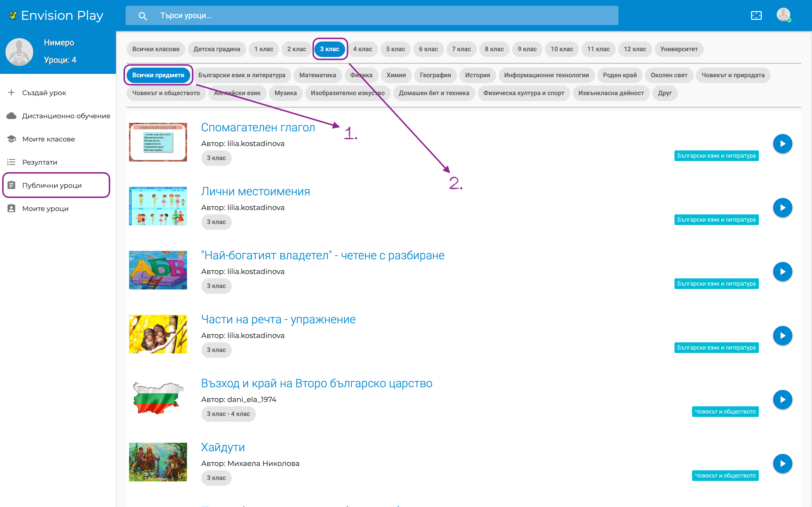Select the 4 клас grade filter

click(362, 49)
